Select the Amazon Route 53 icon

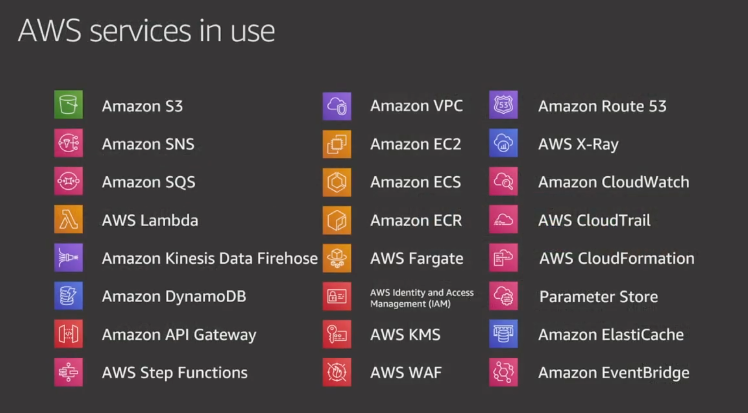(503, 104)
